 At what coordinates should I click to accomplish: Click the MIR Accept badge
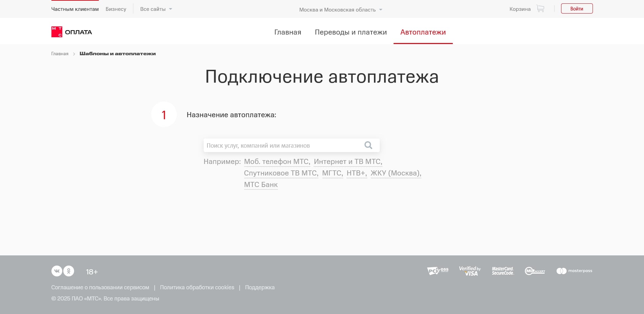pyautogui.click(x=535, y=271)
